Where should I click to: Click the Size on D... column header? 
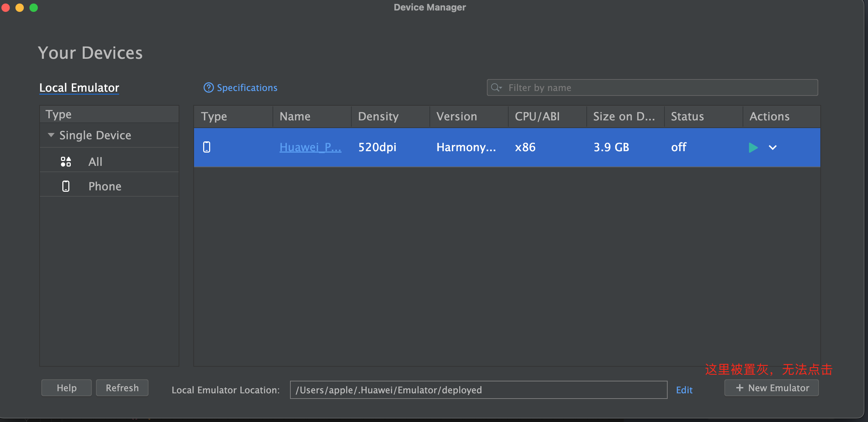pyautogui.click(x=624, y=117)
